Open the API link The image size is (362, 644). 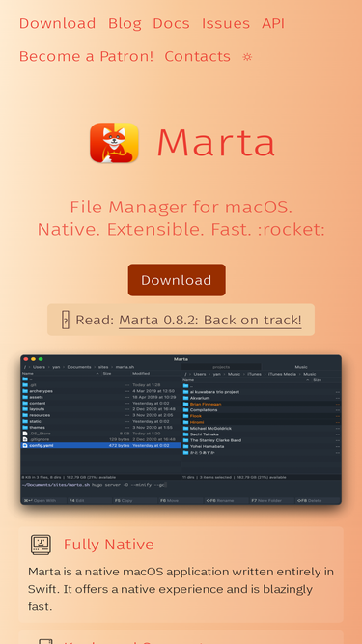tap(273, 23)
